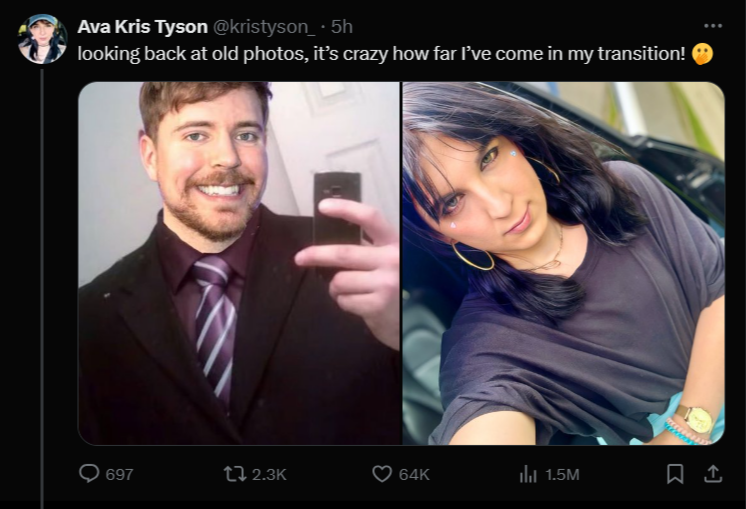Viewport: 746px width, 509px height.
Task: Click the 5h timestamp link
Action: [x=342, y=27]
